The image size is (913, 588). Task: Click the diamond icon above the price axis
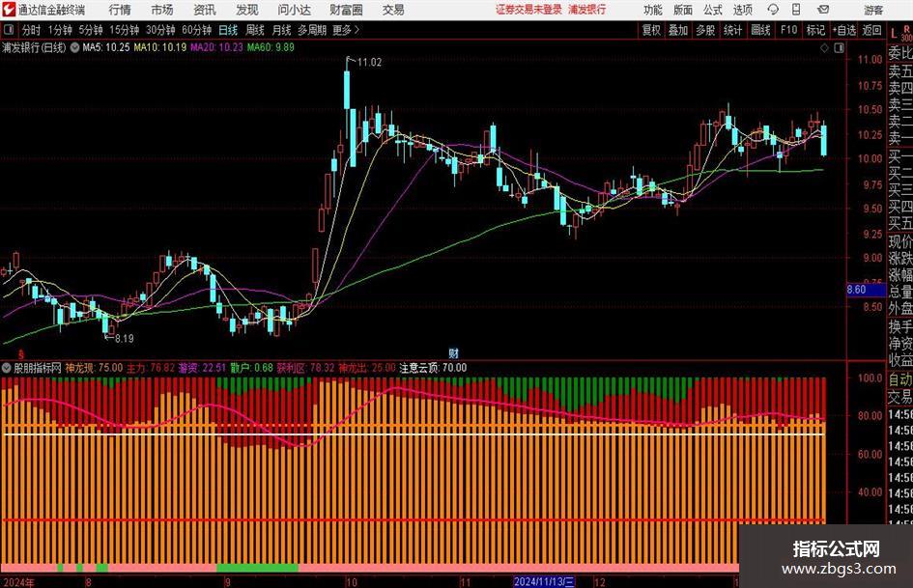[x=824, y=47]
